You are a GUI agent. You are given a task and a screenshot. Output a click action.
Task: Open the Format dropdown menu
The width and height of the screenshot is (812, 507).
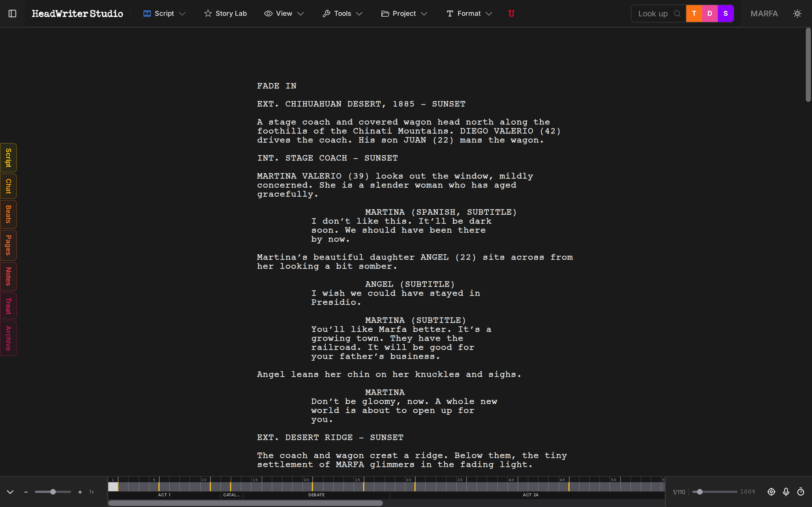469,14
